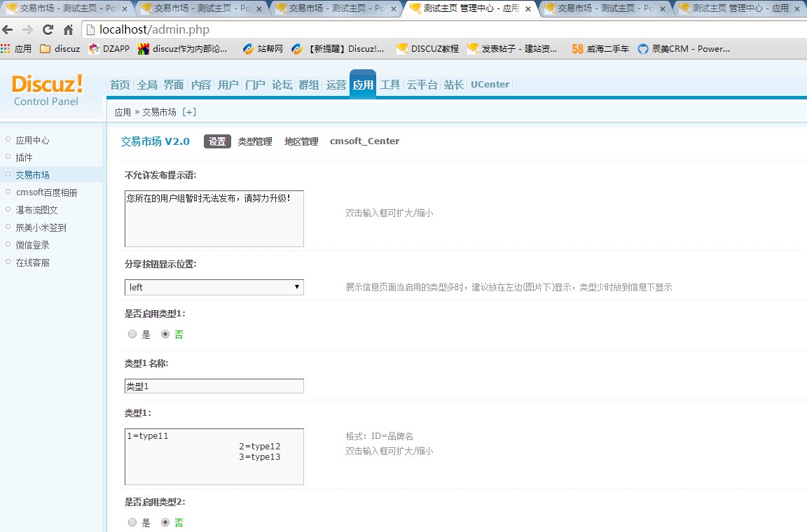
Task: Reload the page with refresh icon
Action: [48, 30]
